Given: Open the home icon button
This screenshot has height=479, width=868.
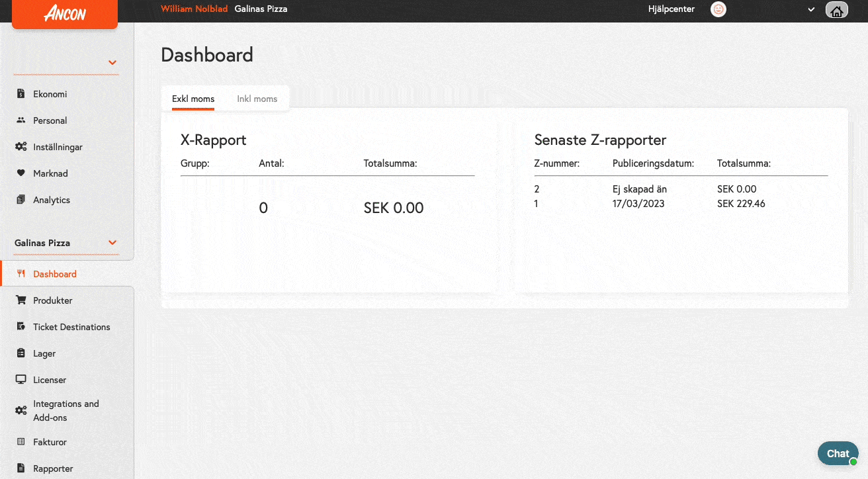Looking at the screenshot, I should coord(837,10).
